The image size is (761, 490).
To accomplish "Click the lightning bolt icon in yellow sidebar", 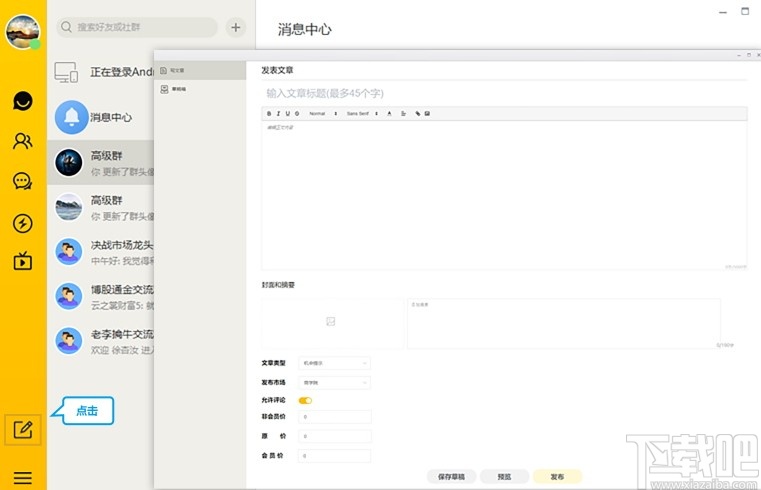I will 22,223.
